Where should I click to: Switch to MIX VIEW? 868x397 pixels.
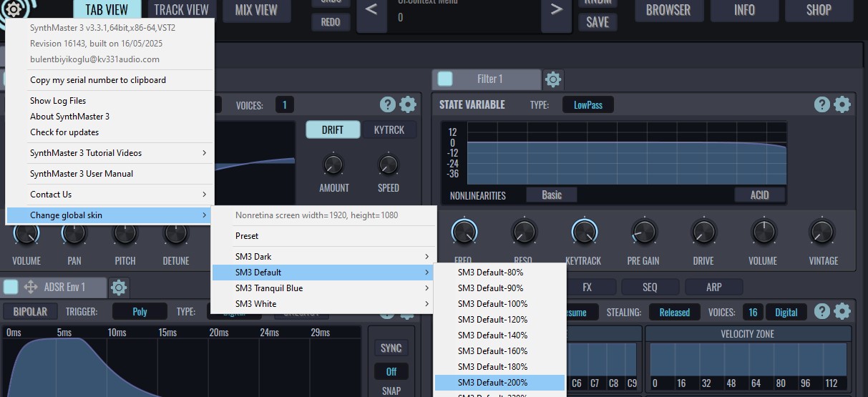click(x=255, y=10)
